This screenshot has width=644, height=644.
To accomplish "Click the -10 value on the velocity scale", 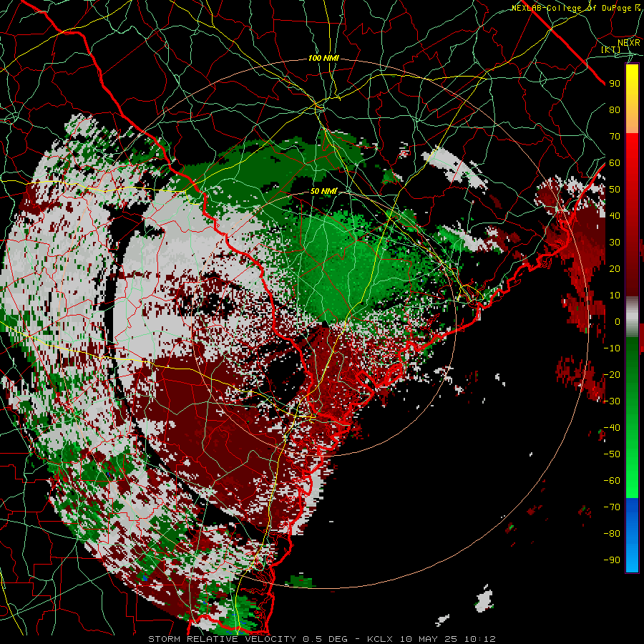I will pos(612,348).
